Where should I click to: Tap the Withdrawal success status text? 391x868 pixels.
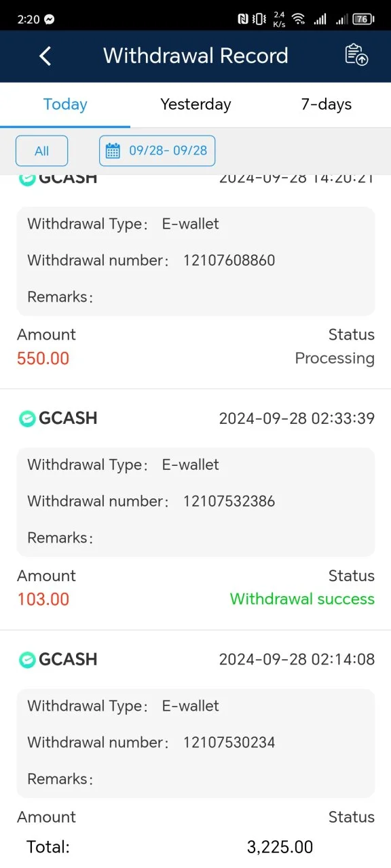pos(302,599)
